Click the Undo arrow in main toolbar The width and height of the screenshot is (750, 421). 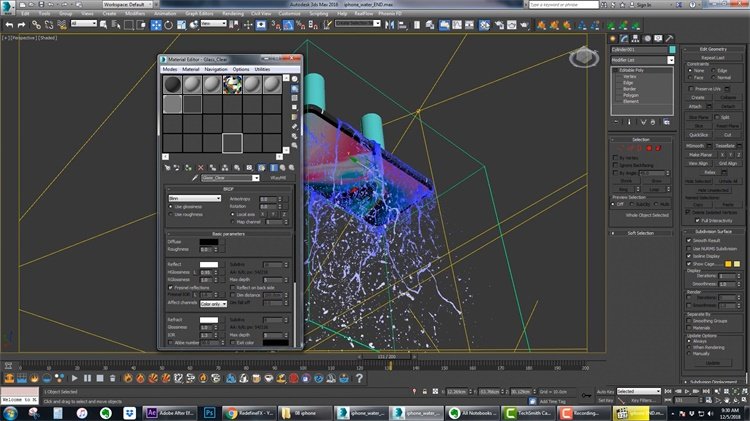tap(9, 25)
